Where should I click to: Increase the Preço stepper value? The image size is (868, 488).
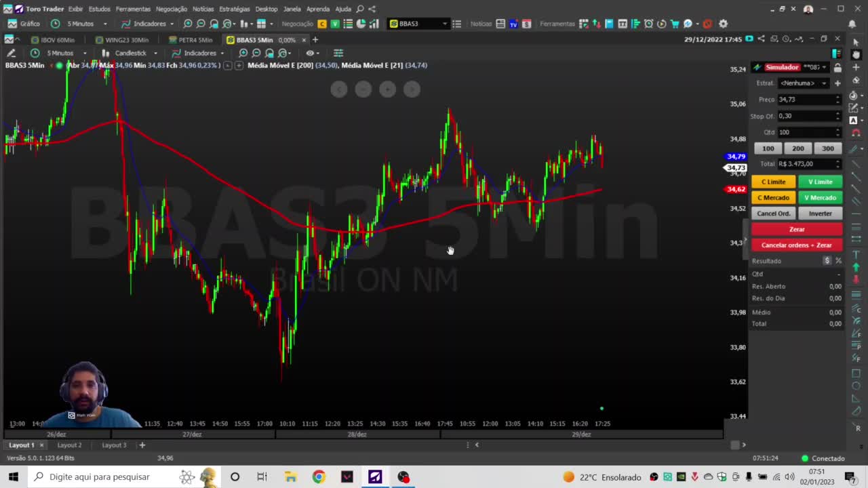pos(837,97)
